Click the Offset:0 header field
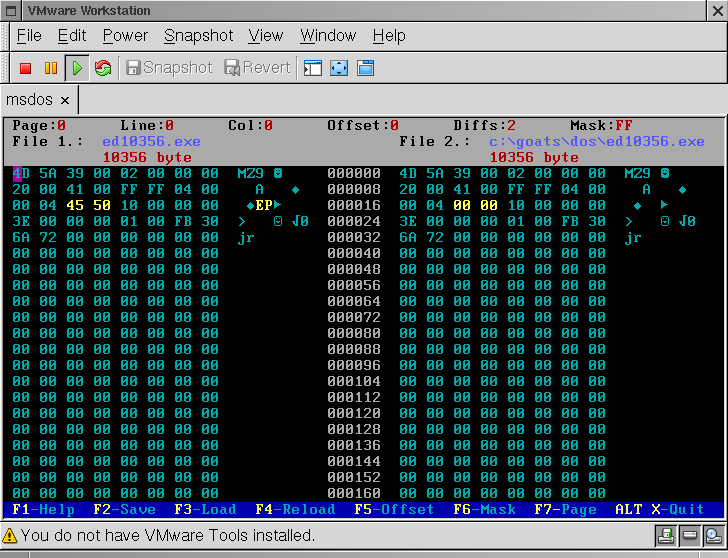 point(363,125)
